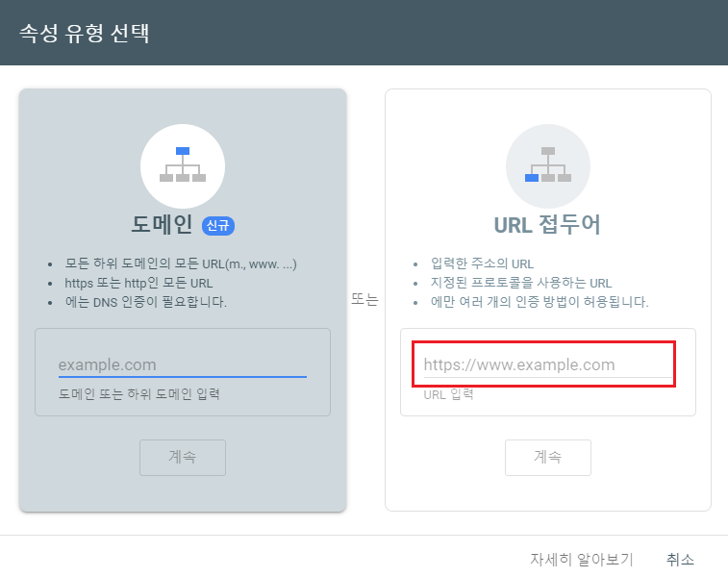Screen dimensions: 728x577
Task: Open the 자세히 알아보기 link
Action: coord(582,560)
